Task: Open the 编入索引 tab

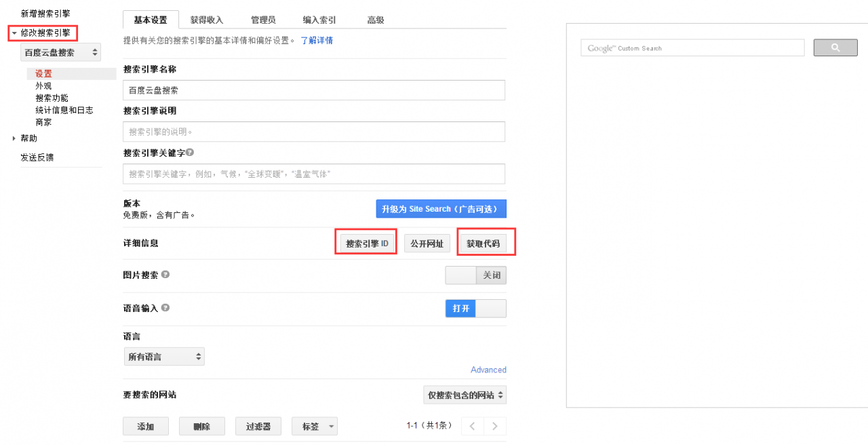Action: tap(320, 20)
